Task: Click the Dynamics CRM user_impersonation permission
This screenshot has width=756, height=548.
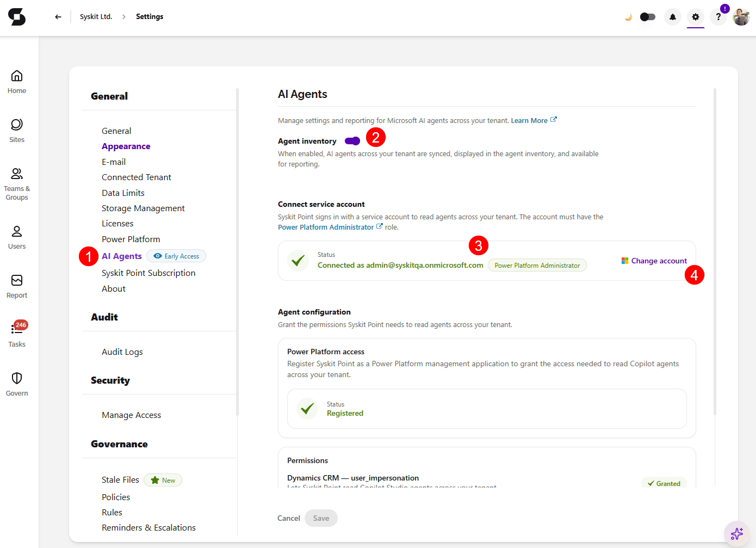Action: click(353, 478)
